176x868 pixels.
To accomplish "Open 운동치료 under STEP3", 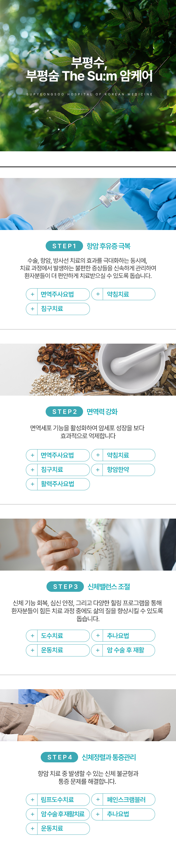I will (x=58, y=650).
